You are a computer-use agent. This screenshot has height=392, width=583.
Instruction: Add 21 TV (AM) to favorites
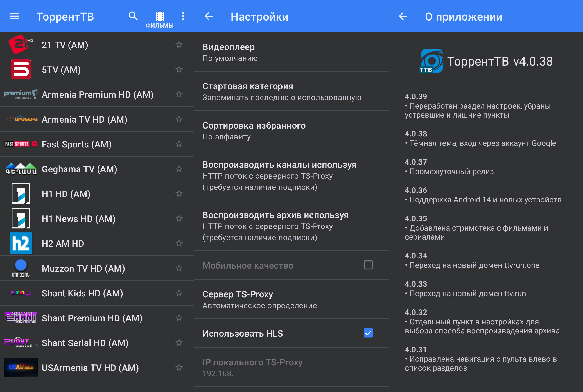(179, 45)
